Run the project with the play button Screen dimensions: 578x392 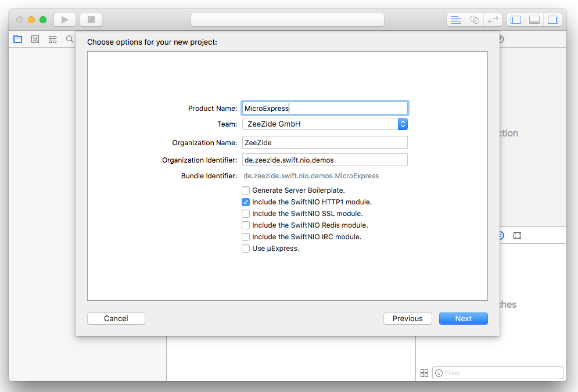click(x=65, y=20)
